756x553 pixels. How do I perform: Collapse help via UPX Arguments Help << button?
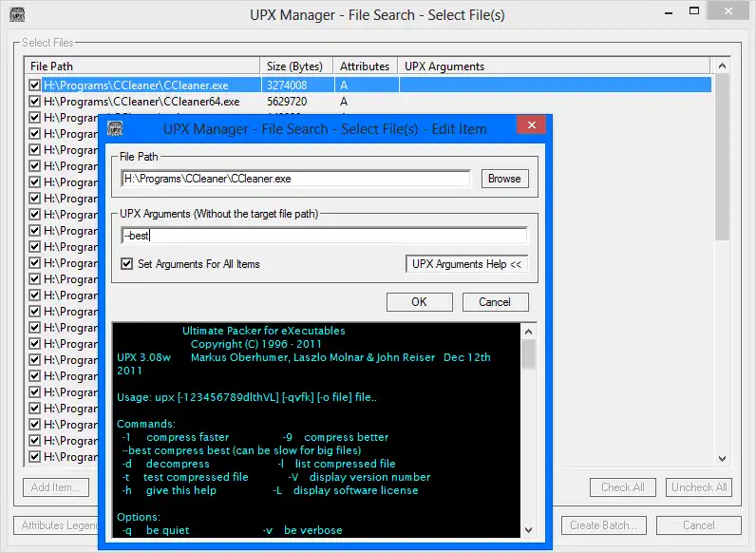pos(466,264)
